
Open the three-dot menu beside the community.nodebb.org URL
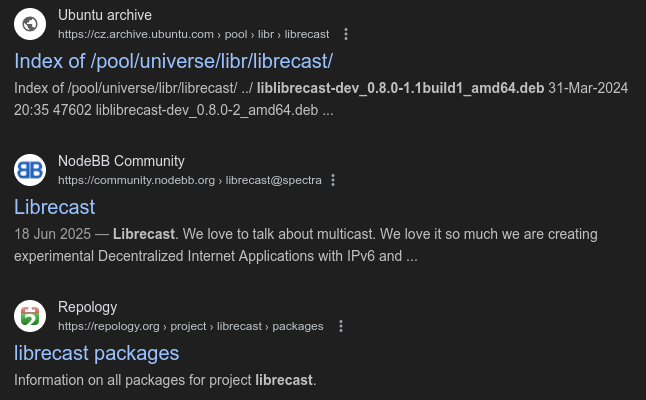333,180
